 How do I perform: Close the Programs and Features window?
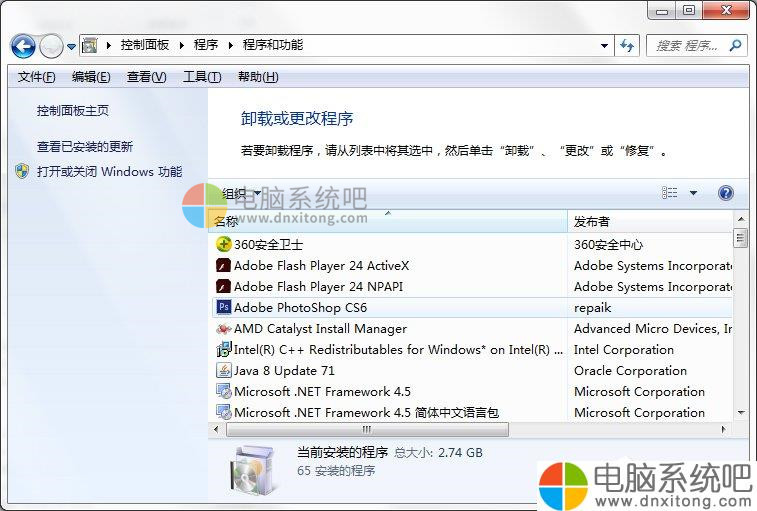pos(726,10)
